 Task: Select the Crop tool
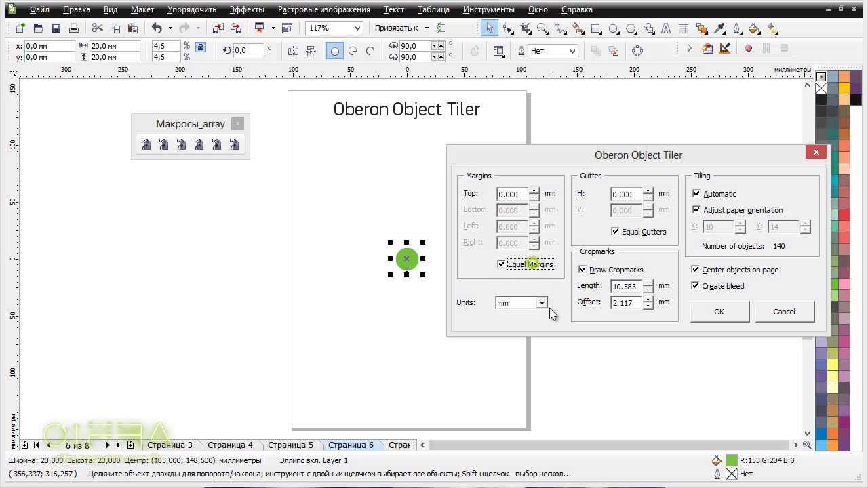coord(525,28)
